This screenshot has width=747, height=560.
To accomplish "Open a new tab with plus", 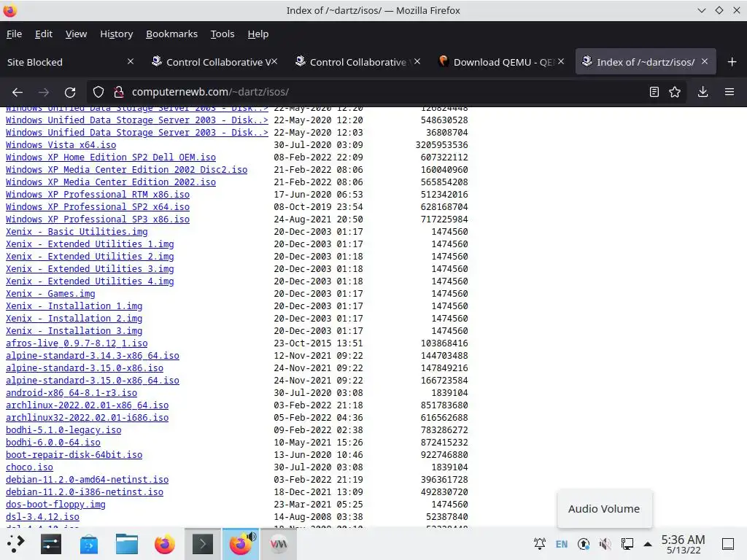I will (732, 62).
